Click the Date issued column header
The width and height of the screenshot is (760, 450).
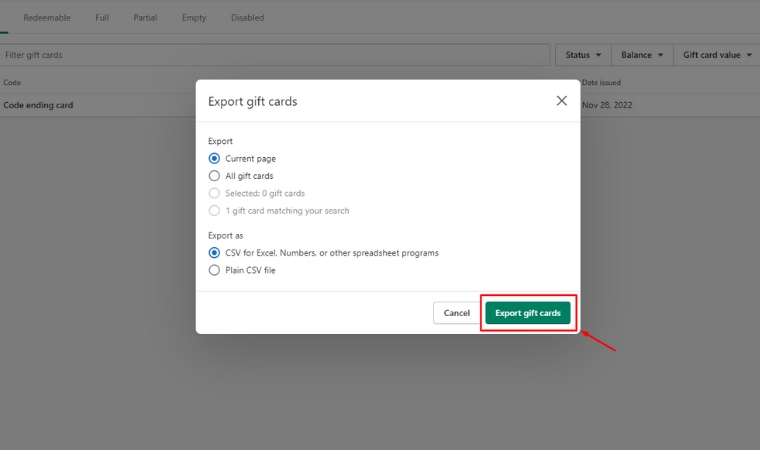pos(601,82)
